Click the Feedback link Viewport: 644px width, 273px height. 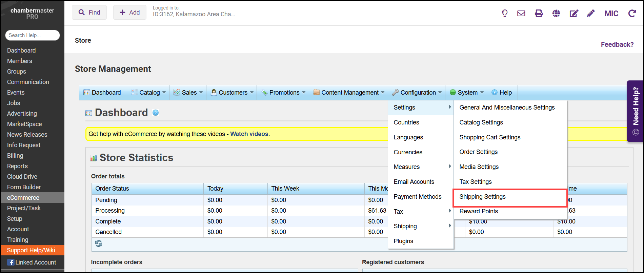tap(617, 44)
